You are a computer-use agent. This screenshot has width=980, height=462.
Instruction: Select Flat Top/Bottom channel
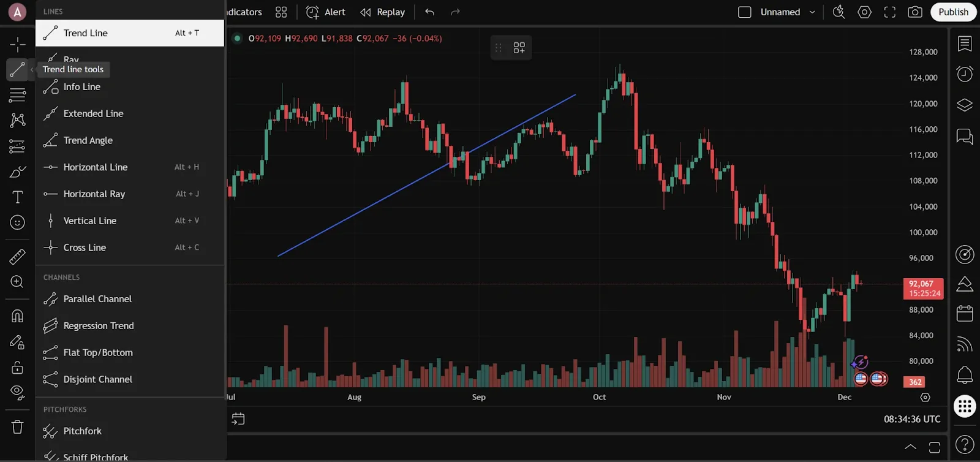pyautogui.click(x=130, y=353)
